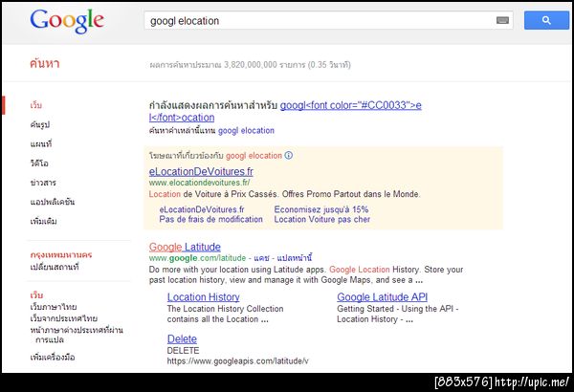The width and height of the screenshot is (574, 392).
Task: Select 'เว็บภาษาไทย' filter
Action: [x=54, y=307]
